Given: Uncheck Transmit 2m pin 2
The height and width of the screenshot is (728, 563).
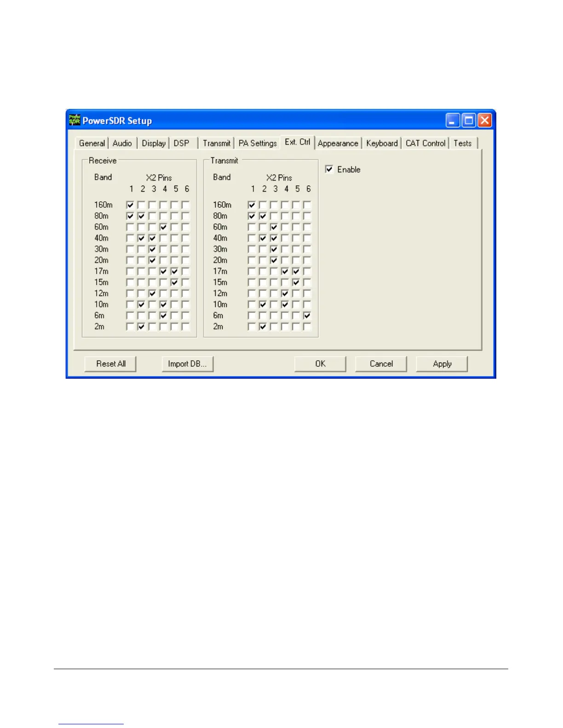Looking at the screenshot, I should (x=263, y=326).
